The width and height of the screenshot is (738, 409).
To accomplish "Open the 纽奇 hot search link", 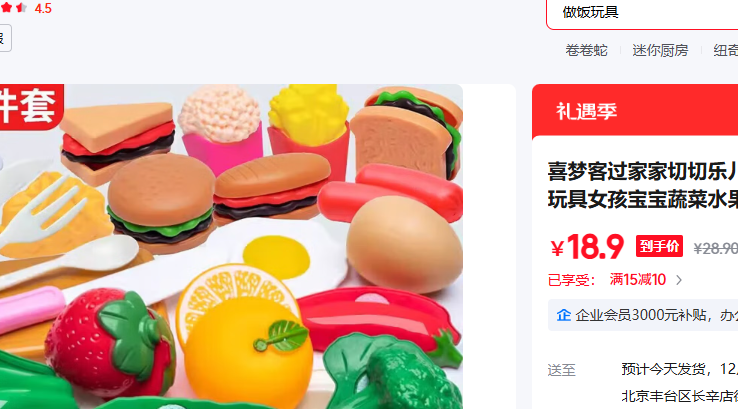I will click(x=725, y=50).
